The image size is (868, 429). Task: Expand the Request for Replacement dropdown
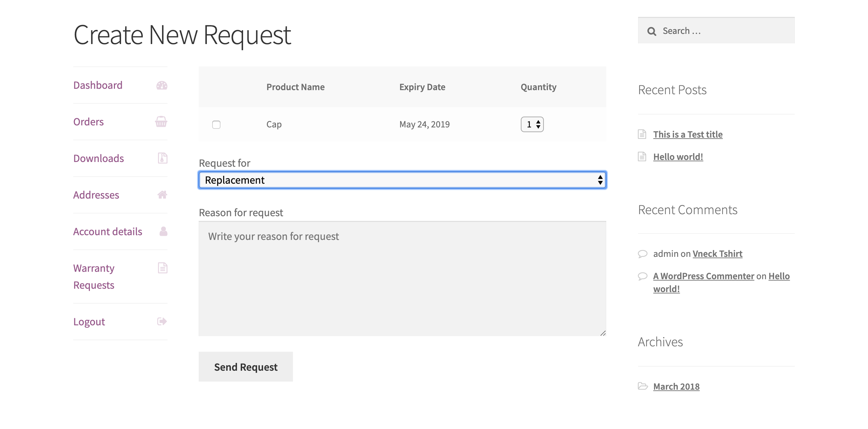click(402, 180)
